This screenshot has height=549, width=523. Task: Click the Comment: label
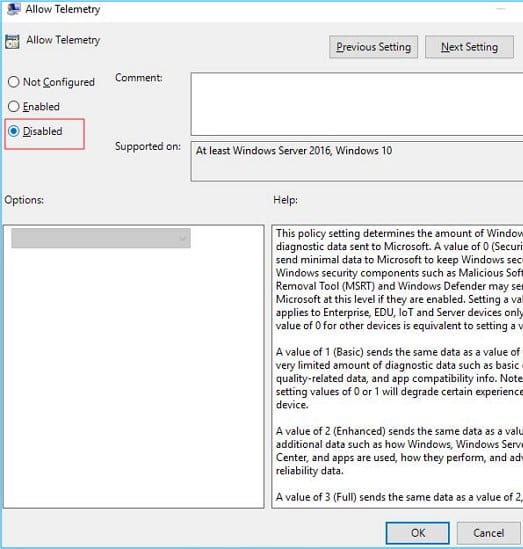pyautogui.click(x=139, y=78)
